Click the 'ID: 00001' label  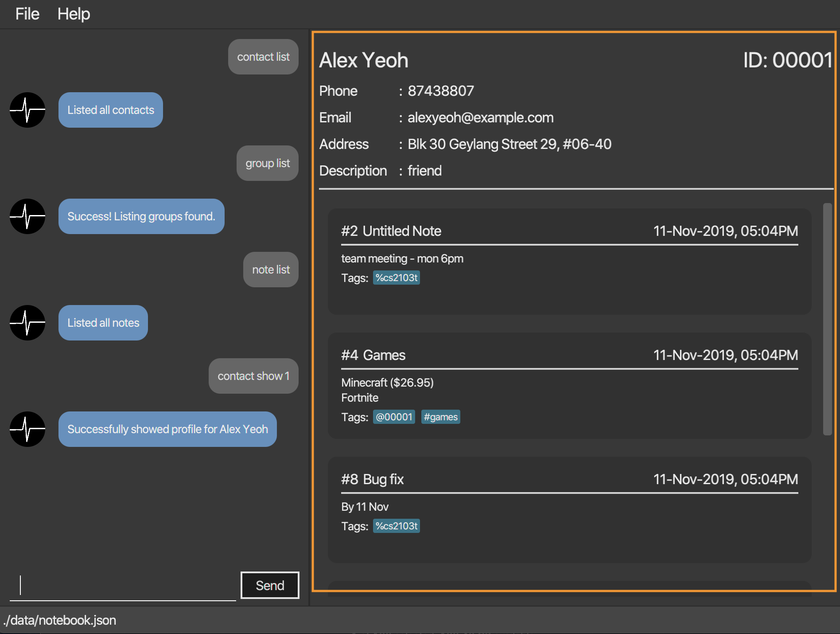(x=788, y=60)
